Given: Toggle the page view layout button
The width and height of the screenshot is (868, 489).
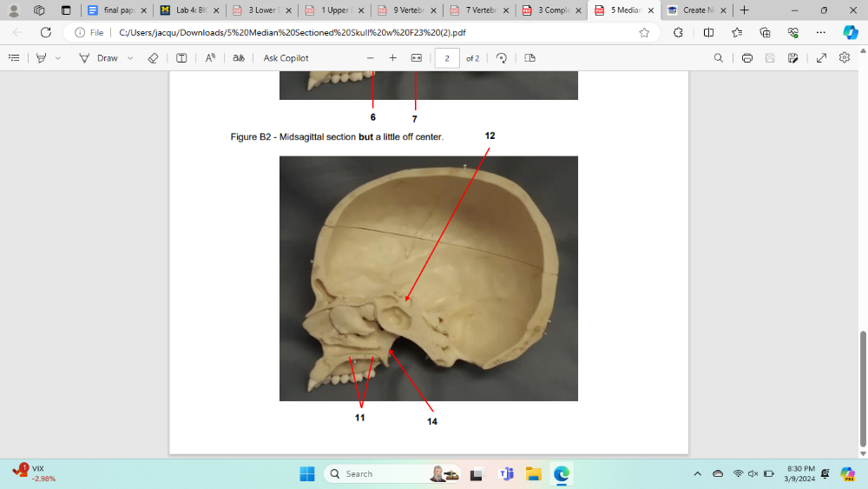Looking at the screenshot, I should (x=529, y=58).
